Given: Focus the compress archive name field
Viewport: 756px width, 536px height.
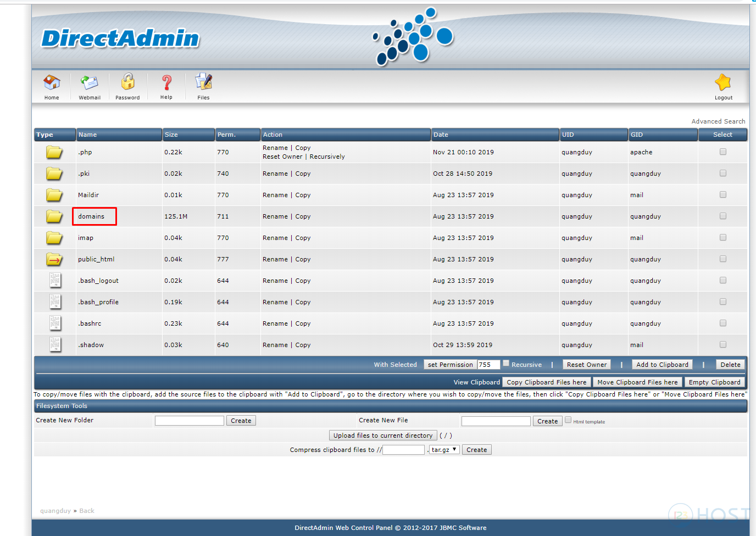Looking at the screenshot, I should (404, 450).
